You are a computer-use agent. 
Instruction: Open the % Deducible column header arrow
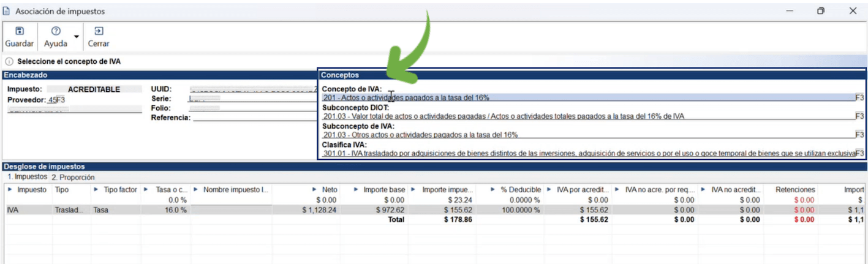(x=494, y=190)
